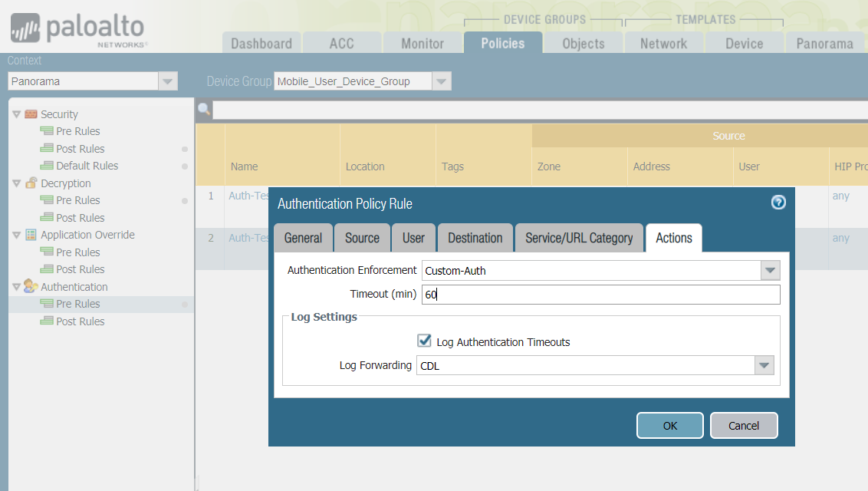Switch to Service/URL Category tab
Viewport: 868px width, 491px height.
point(579,238)
